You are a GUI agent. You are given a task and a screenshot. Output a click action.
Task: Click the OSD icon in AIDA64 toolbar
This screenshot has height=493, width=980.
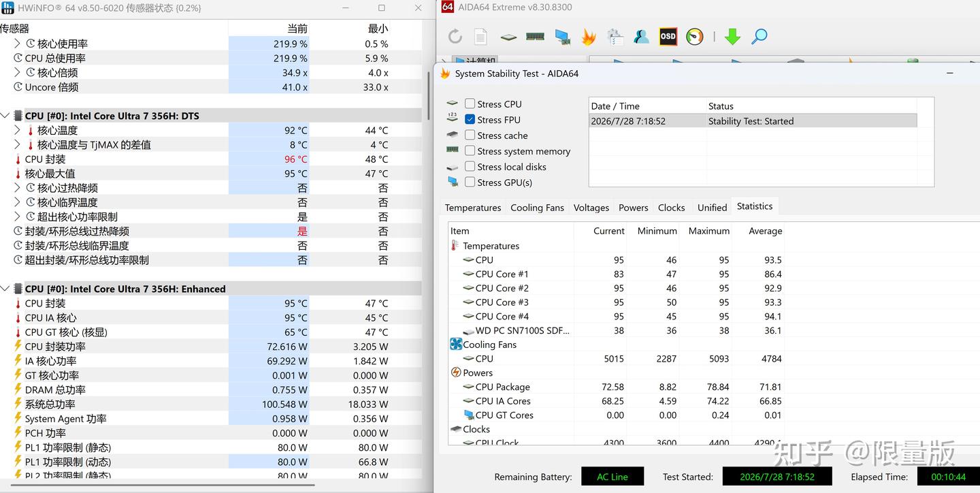[668, 37]
